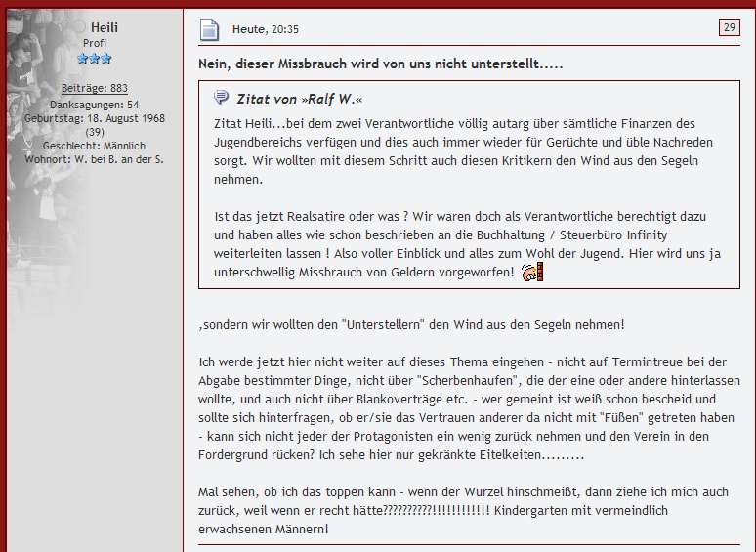Open post number 29 permalink

click(x=730, y=27)
